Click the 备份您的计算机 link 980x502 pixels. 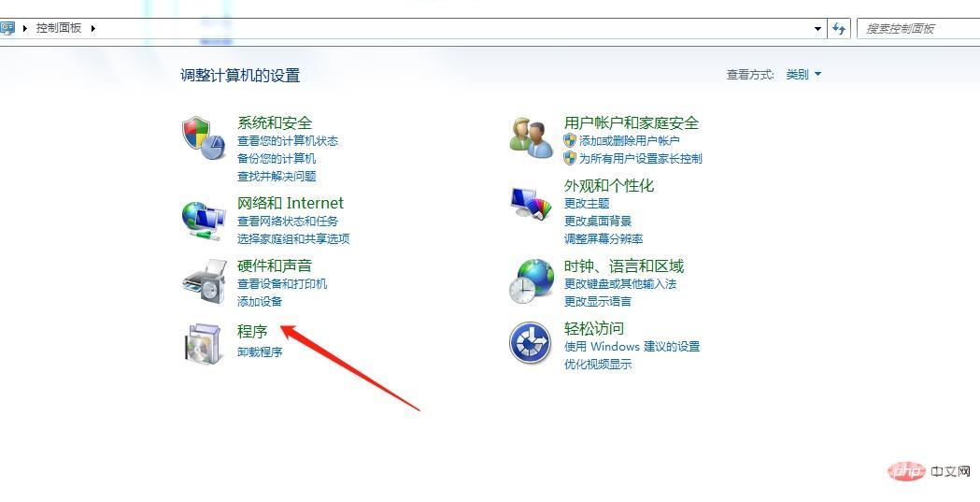click(277, 159)
